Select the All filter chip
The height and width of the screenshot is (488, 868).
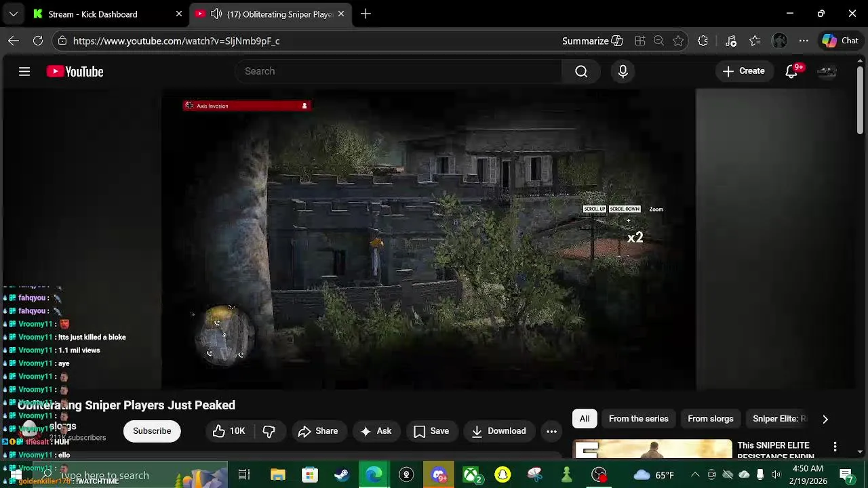pos(585,419)
